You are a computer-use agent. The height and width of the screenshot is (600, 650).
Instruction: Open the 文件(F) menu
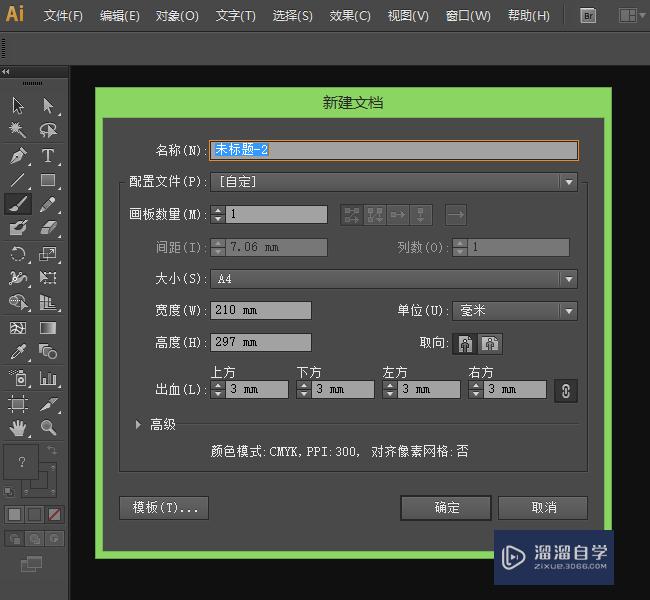(63, 16)
